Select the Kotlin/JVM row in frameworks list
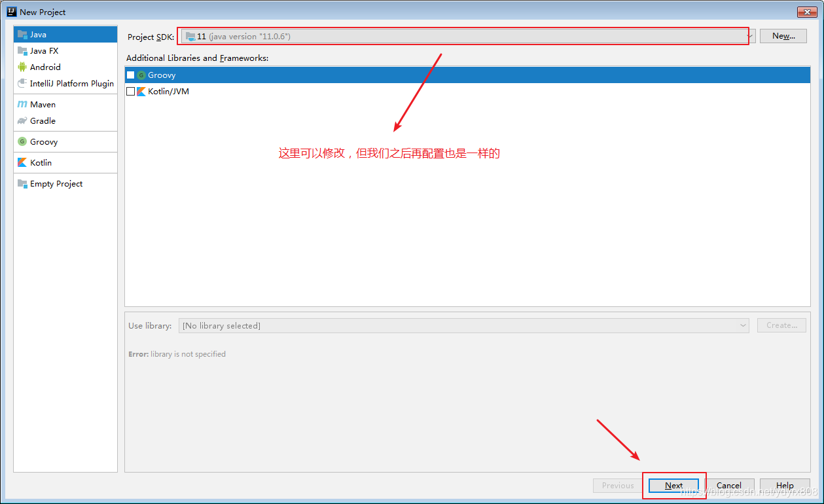 pyautogui.click(x=467, y=92)
